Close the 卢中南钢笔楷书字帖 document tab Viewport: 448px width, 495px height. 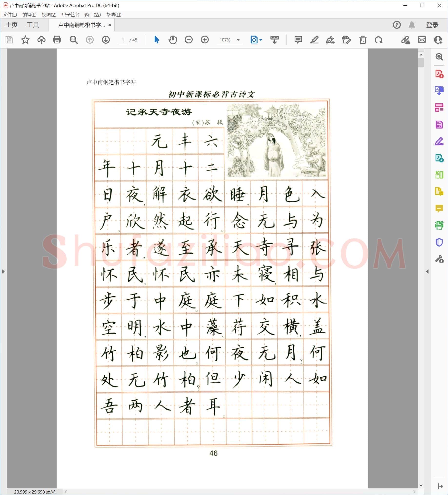tap(110, 25)
